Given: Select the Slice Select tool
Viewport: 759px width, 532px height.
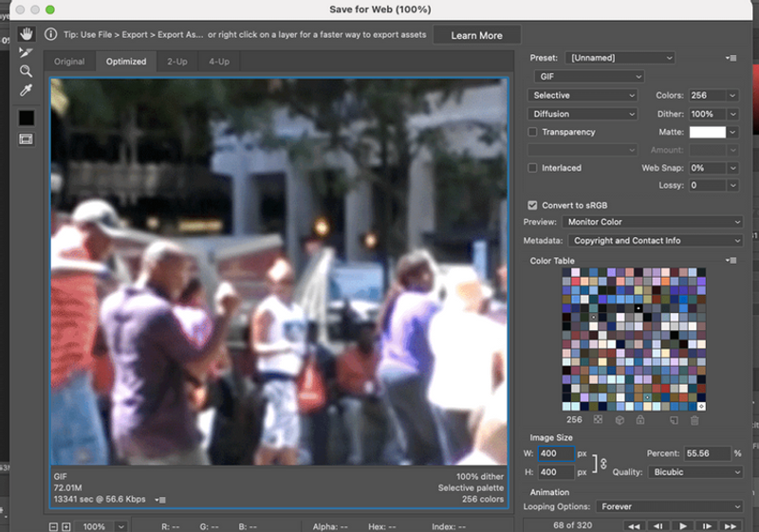Looking at the screenshot, I should point(26,52).
